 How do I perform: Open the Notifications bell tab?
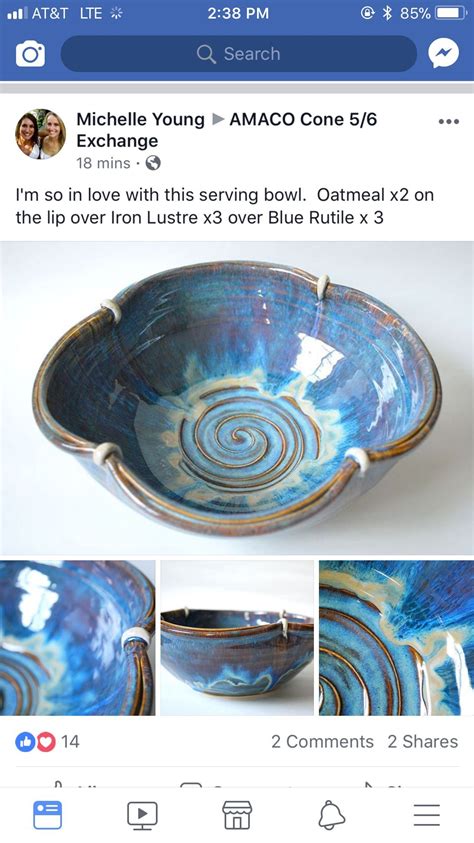point(332,815)
